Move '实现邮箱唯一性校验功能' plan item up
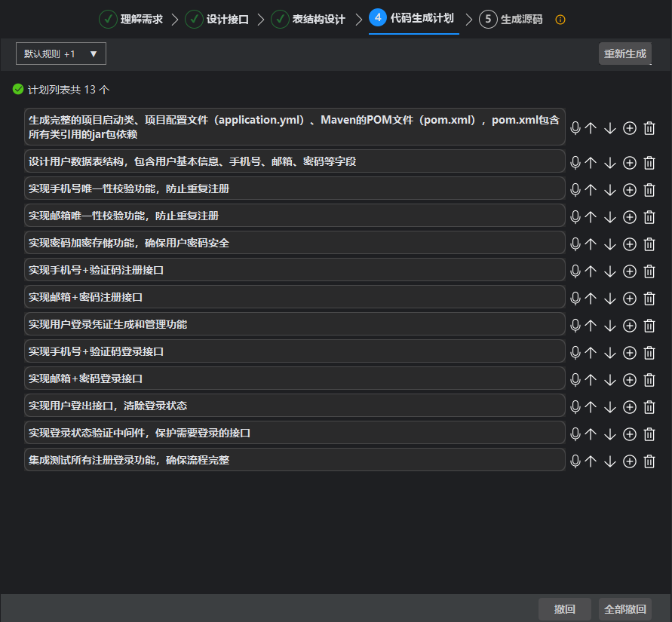Screen dimensions: 672x622 coord(591,217)
